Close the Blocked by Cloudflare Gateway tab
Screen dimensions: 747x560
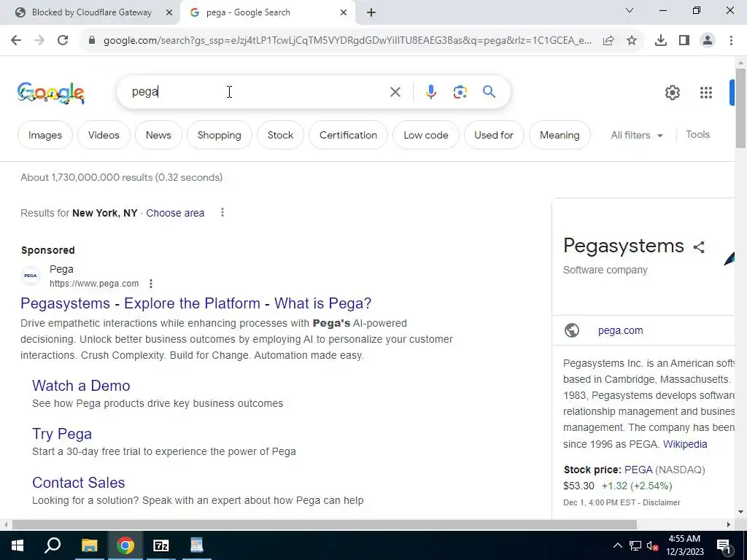(169, 13)
